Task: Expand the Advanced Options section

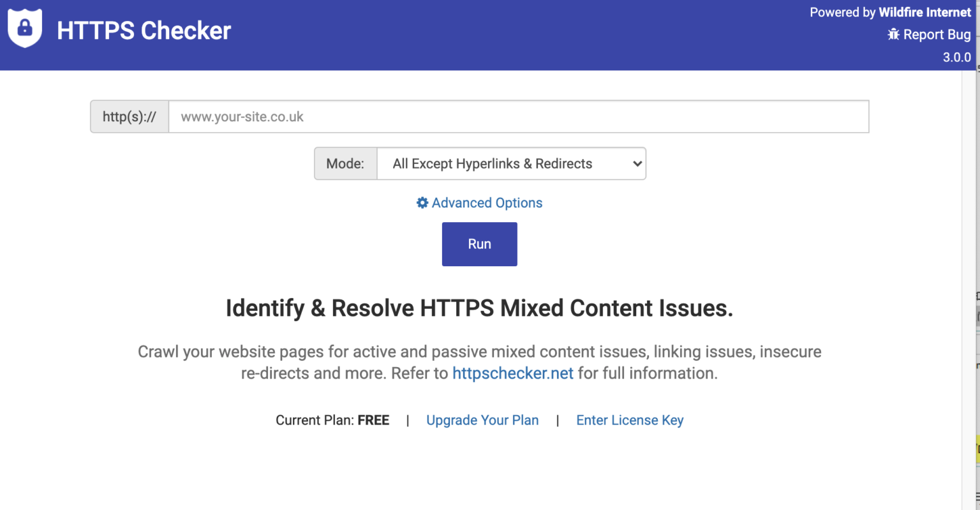Action: pos(487,203)
